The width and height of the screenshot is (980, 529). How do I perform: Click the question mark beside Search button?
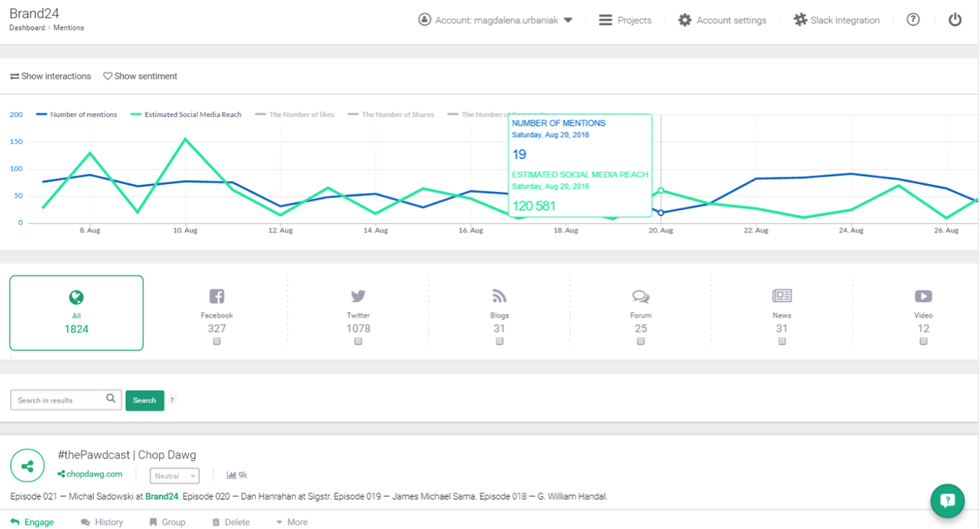(173, 399)
